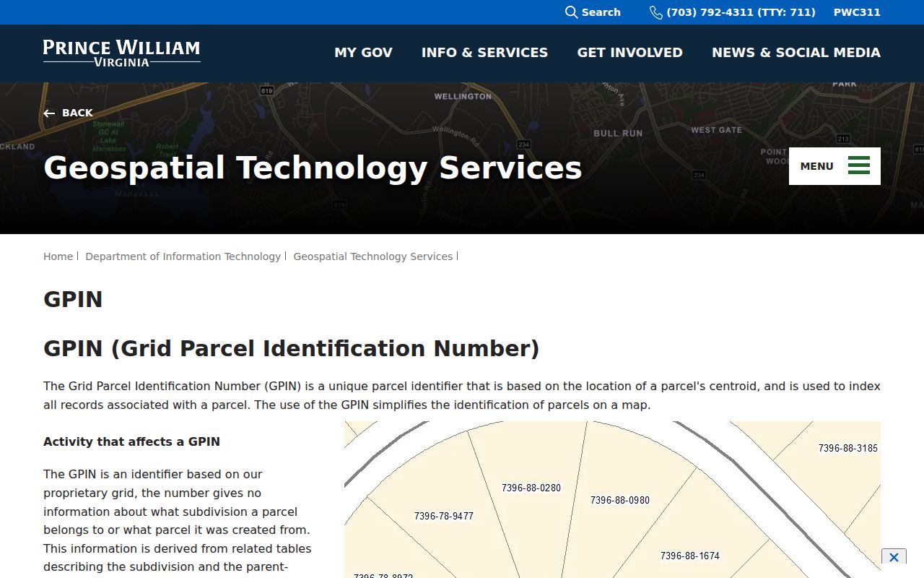
Task: Close the popup with X icon
Action: (894, 557)
